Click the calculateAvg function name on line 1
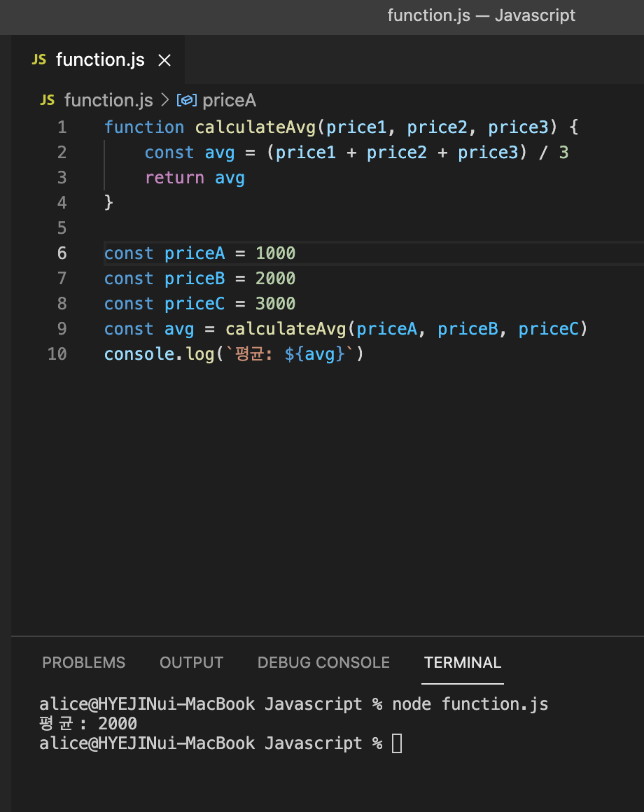Image resolution: width=644 pixels, height=812 pixels. pyautogui.click(x=255, y=127)
